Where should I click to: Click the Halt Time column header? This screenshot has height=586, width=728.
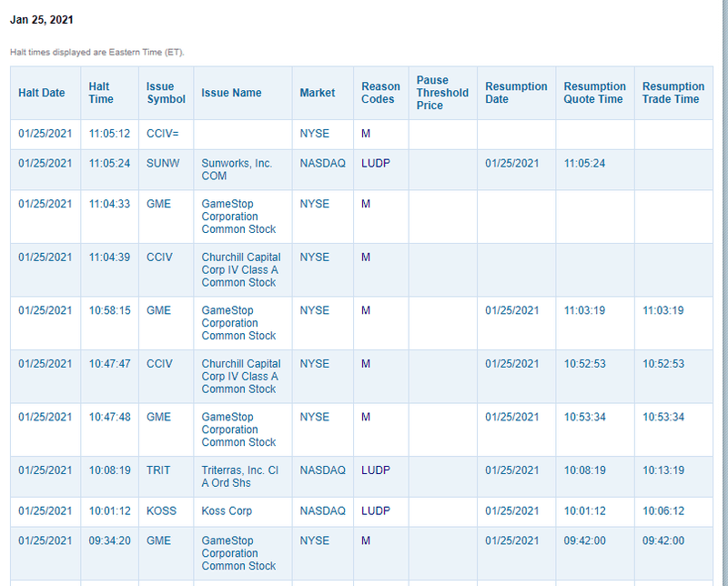point(100,93)
